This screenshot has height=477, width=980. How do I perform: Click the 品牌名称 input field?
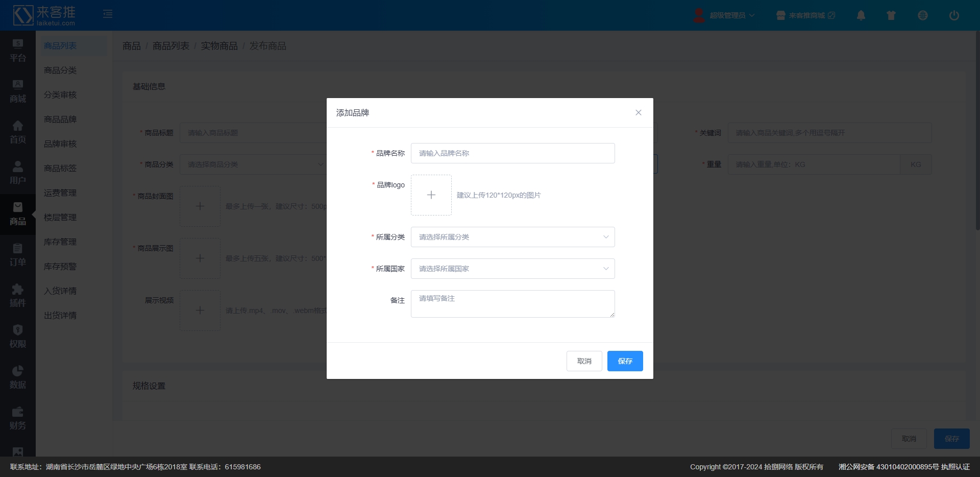pyautogui.click(x=512, y=153)
